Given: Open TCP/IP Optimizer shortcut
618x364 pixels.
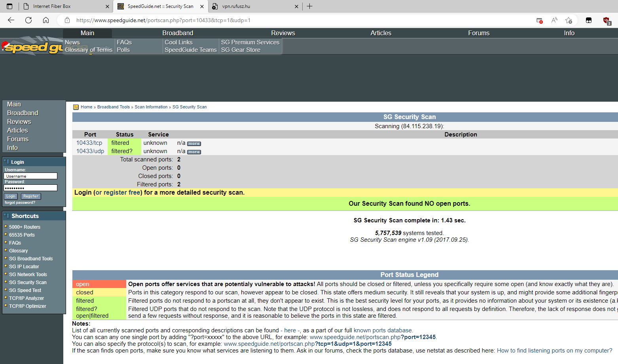Looking at the screenshot, I should pos(27,306).
